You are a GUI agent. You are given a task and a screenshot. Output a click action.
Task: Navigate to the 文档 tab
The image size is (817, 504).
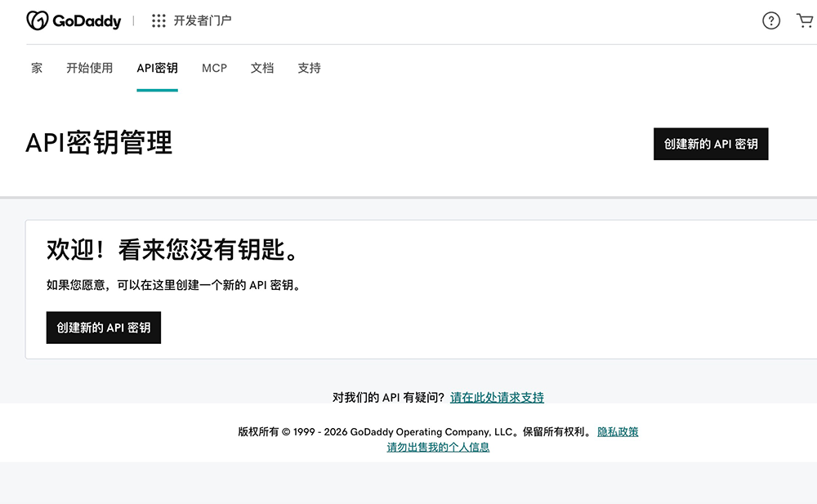262,69
